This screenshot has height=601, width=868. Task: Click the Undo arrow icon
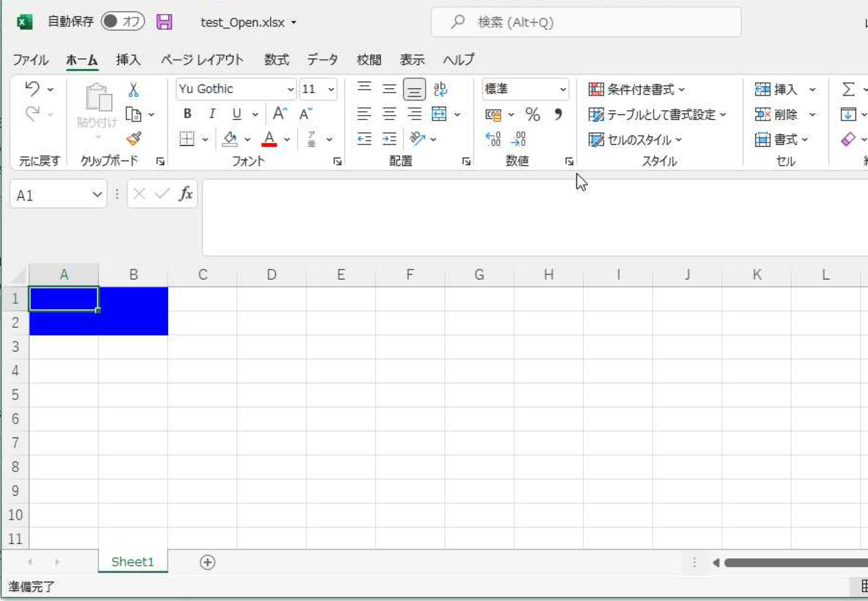[33, 89]
